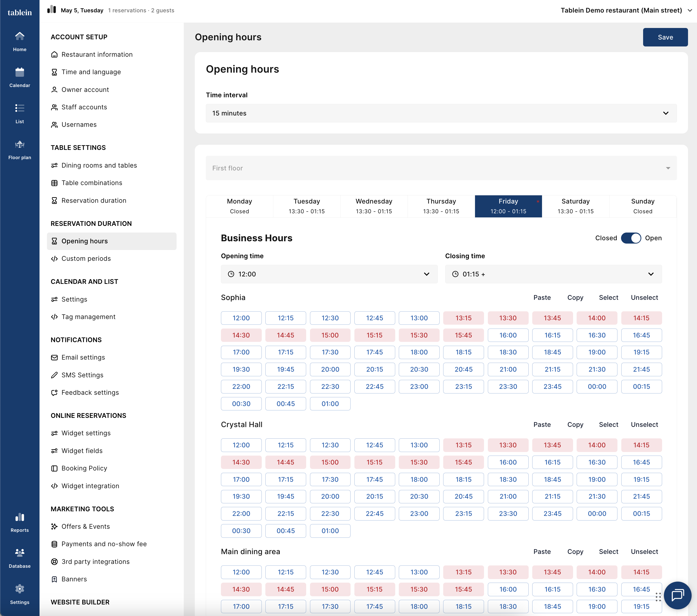Click the pencil icon for SMS Settings
Screen dimensions: 697x616
pyautogui.click(x=54, y=375)
